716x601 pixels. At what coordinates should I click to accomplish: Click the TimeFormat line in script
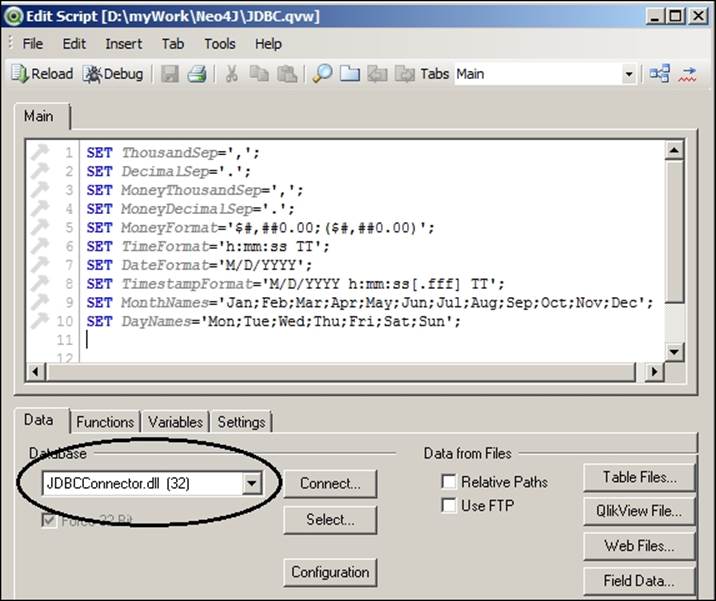[208, 246]
